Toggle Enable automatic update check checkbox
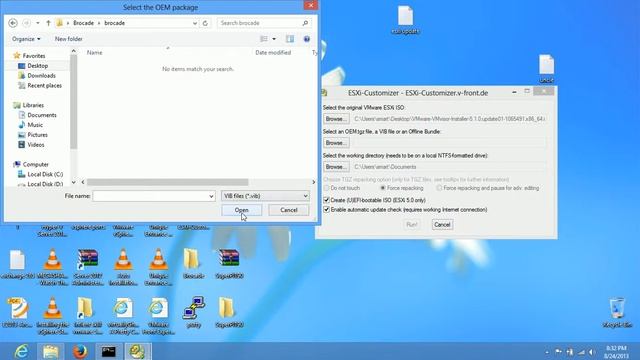640x360 pixels. pyautogui.click(x=327, y=209)
